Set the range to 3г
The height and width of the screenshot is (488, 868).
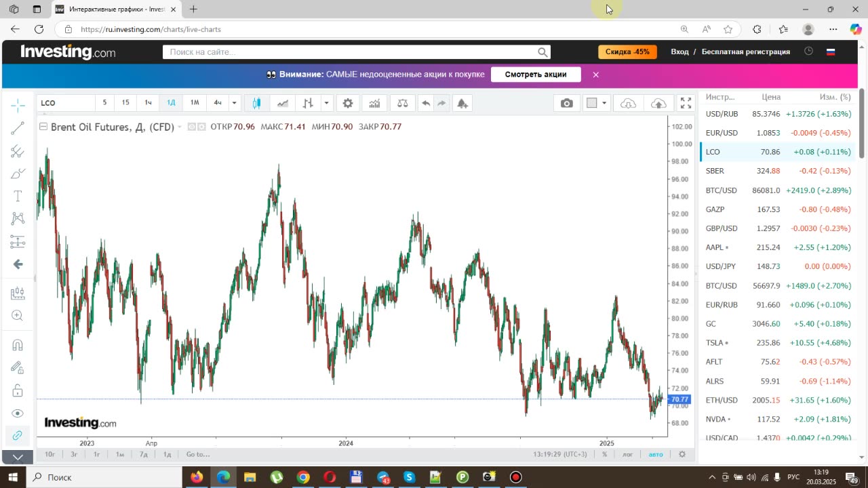coord(74,454)
